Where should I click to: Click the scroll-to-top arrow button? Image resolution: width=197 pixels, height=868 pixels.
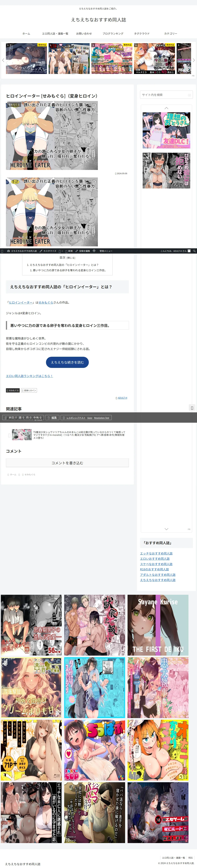coord(192,408)
